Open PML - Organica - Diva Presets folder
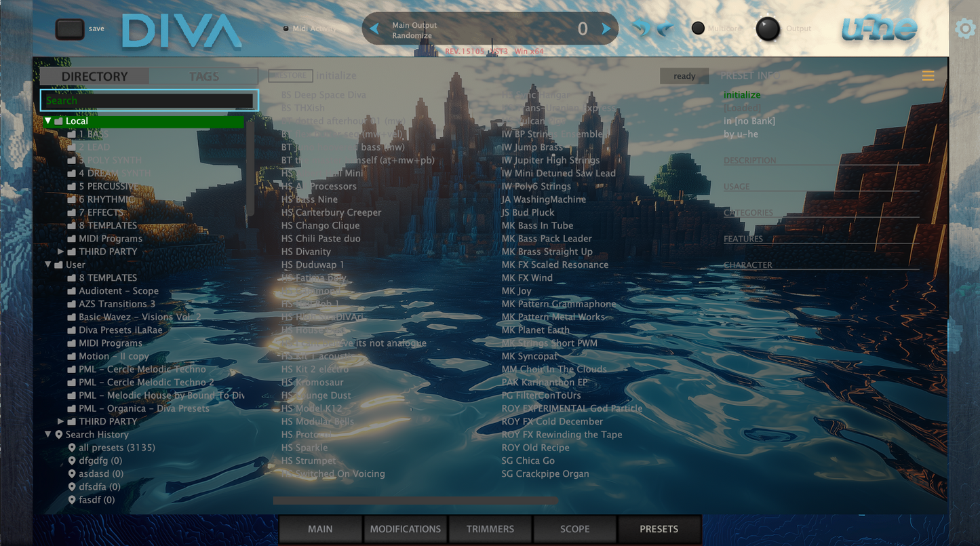980x546 pixels. [139, 408]
